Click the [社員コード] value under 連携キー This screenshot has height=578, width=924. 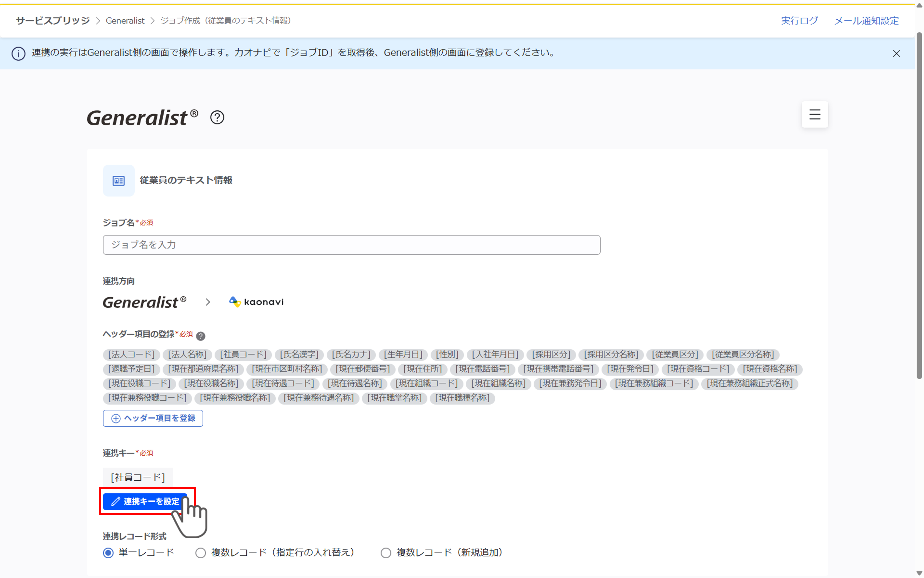(138, 477)
